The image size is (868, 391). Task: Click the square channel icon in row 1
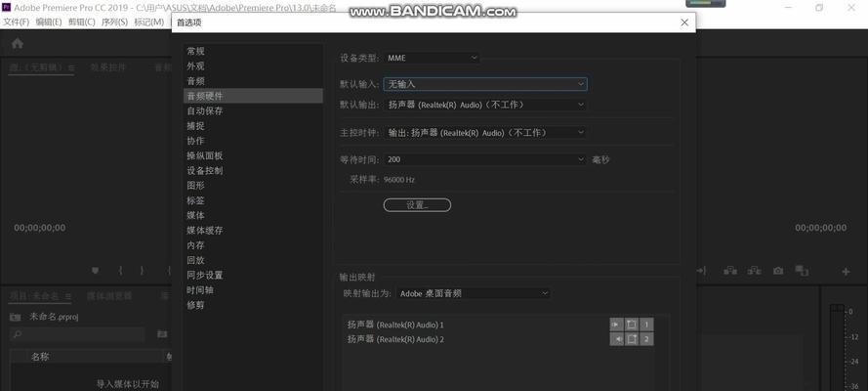point(632,325)
